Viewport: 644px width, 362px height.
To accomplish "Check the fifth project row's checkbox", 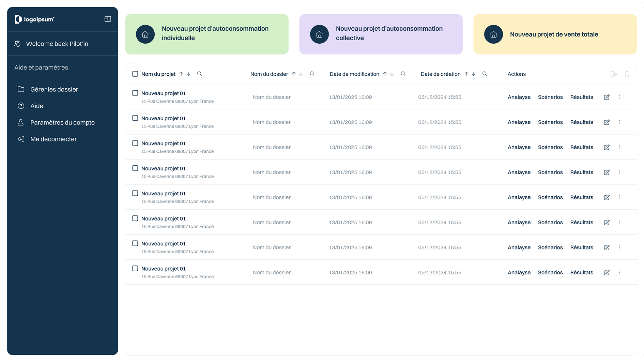I will point(135,193).
